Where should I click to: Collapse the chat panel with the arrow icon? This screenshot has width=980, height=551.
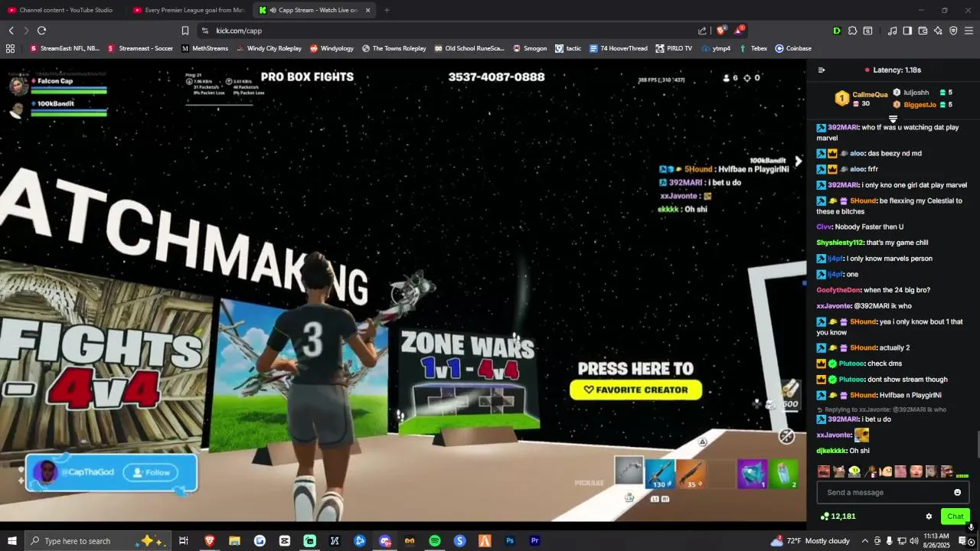[822, 70]
